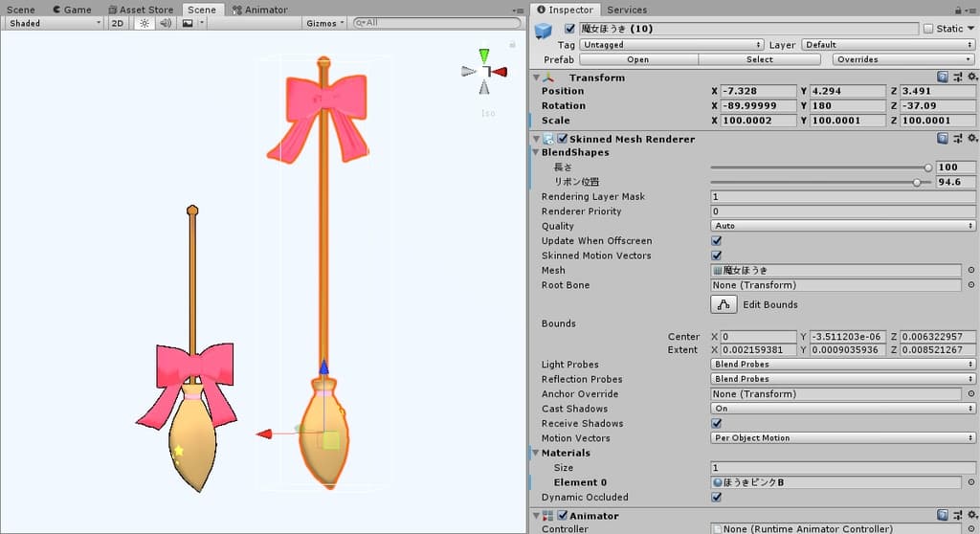Viewport: 980px width, 534px height.
Task: Switch to the Animator tab
Action: coord(259,10)
